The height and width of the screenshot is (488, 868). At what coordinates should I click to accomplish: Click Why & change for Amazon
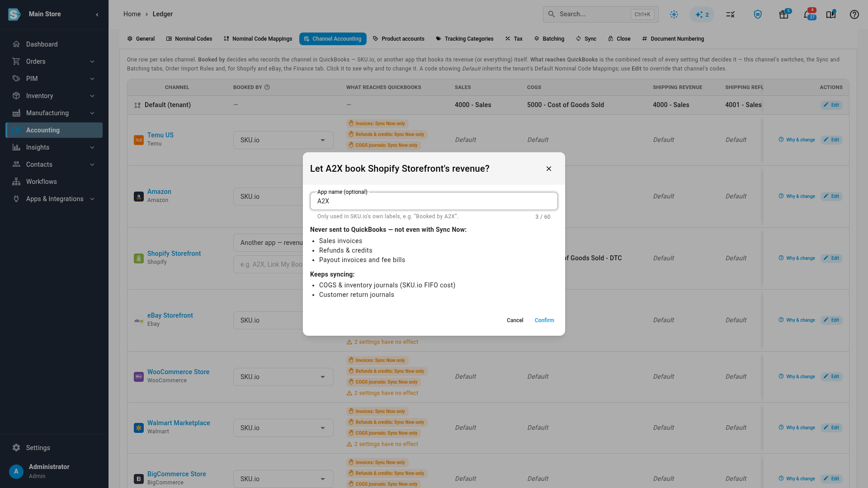(x=797, y=196)
